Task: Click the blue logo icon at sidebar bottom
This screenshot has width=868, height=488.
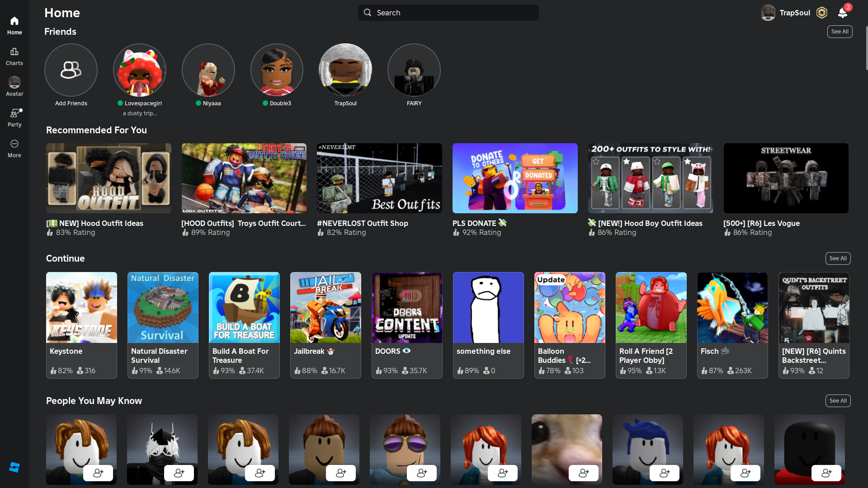Action: point(14,467)
